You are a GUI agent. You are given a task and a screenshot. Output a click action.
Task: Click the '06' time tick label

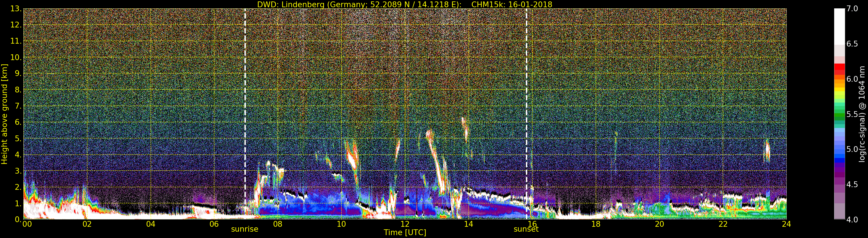(214, 224)
